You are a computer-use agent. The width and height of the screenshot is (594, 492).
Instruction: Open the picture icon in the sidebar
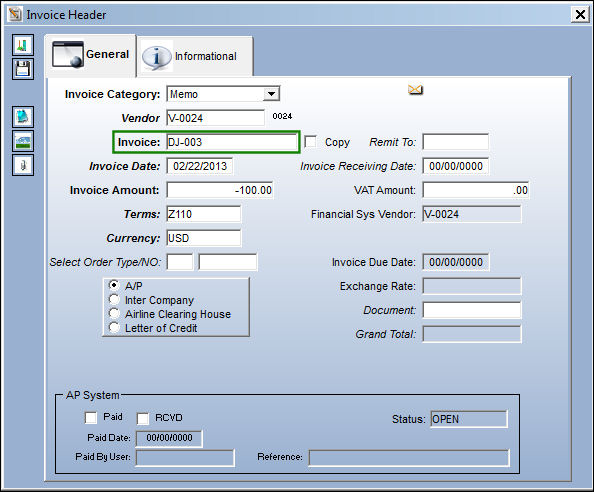[23, 141]
